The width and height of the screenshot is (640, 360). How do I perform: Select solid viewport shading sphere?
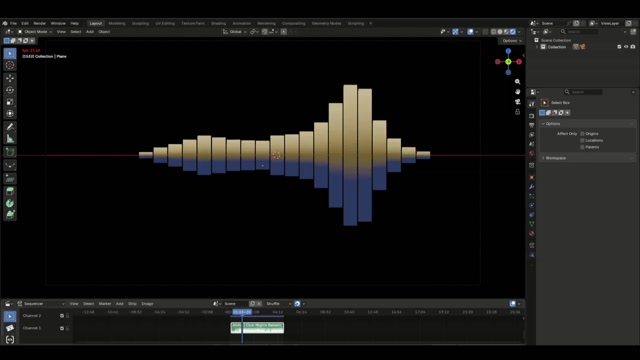point(500,32)
